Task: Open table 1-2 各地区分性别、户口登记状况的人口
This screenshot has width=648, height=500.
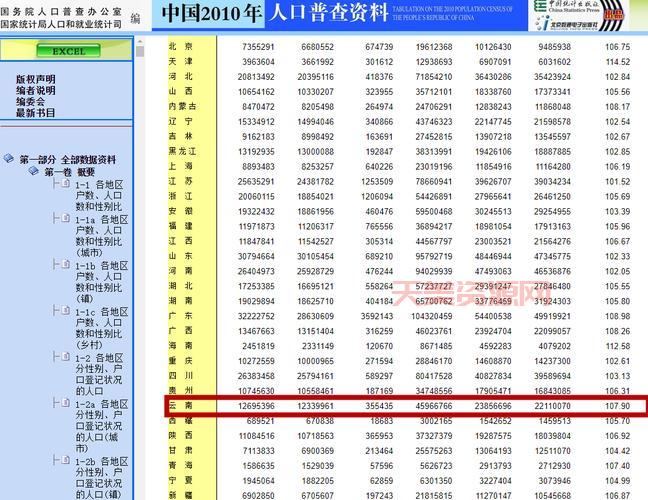Action: click(100, 374)
